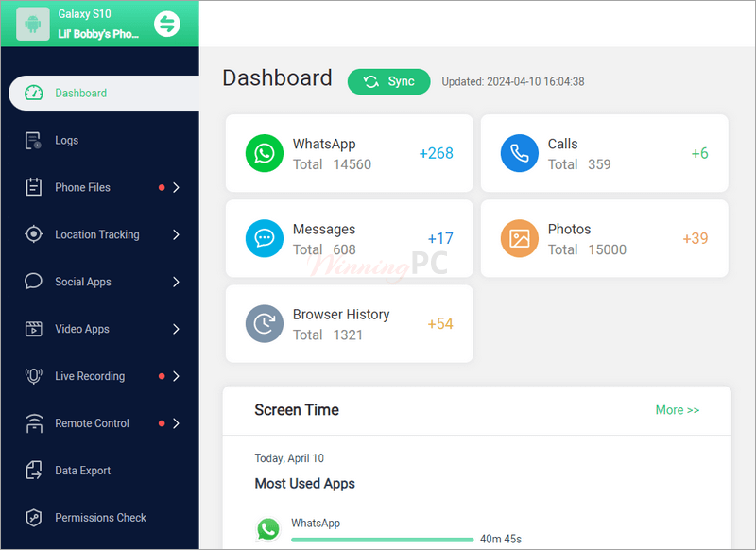Viewport: 756px width, 550px height.
Task: Click the Phone Files clipboard icon
Action: pyautogui.click(x=33, y=187)
